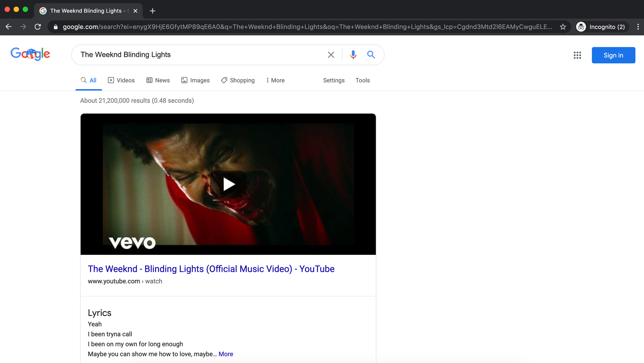Click the Lyrics heading

tap(99, 313)
